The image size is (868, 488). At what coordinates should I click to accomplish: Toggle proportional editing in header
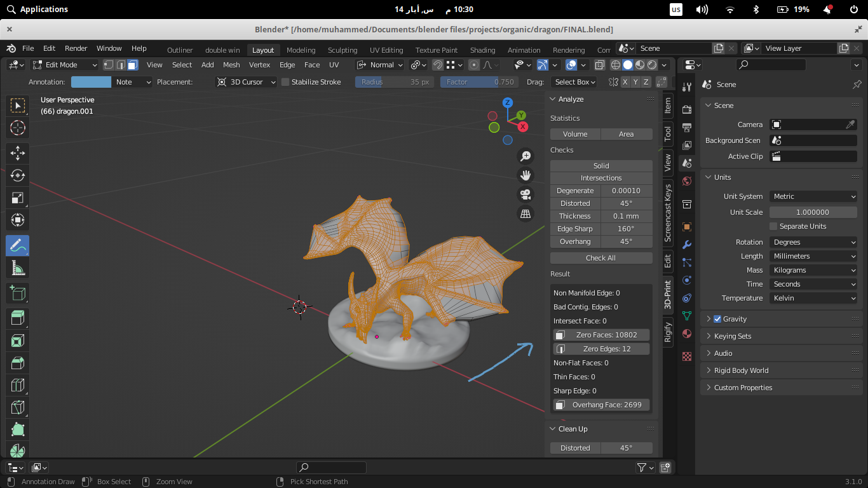pos(474,65)
